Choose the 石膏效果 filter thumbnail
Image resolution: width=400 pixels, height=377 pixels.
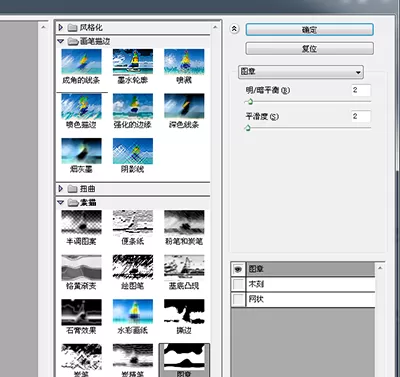pyautogui.click(x=81, y=312)
